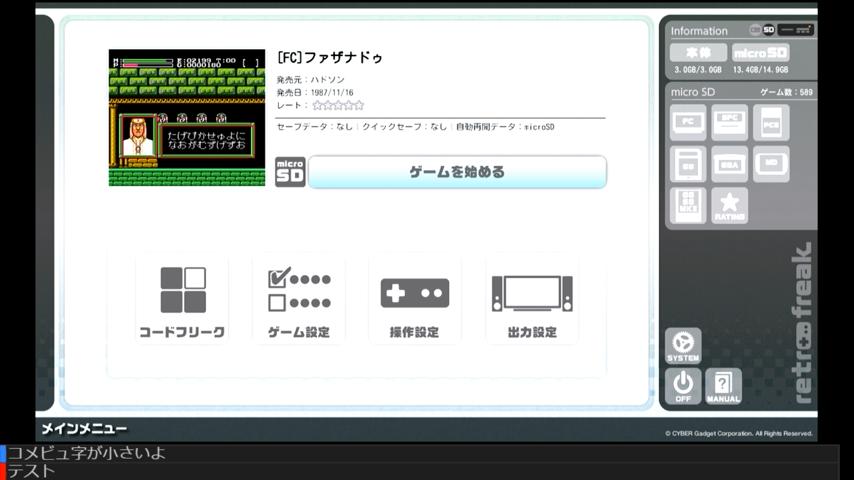Click the Information panel heading
This screenshot has height=480, width=854.
[699, 31]
